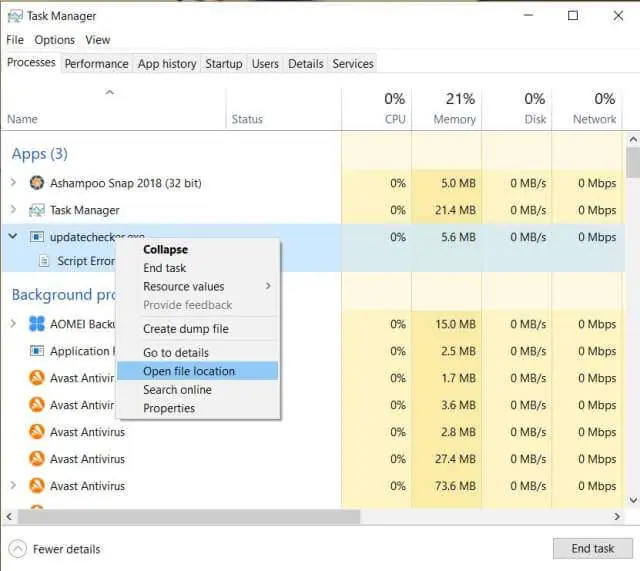Click the Fewer details circle arrow icon
The width and height of the screenshot is (640, 571).
[x=18, y=549]
